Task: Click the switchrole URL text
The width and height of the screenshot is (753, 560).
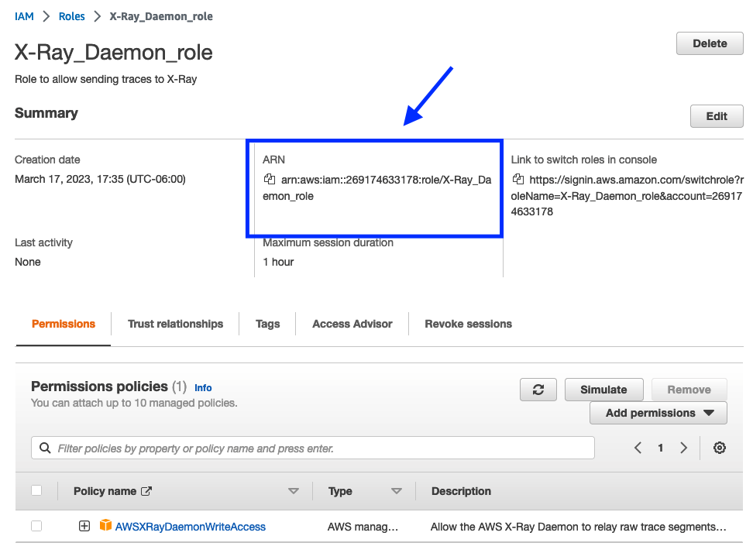Action: (627, 195)
